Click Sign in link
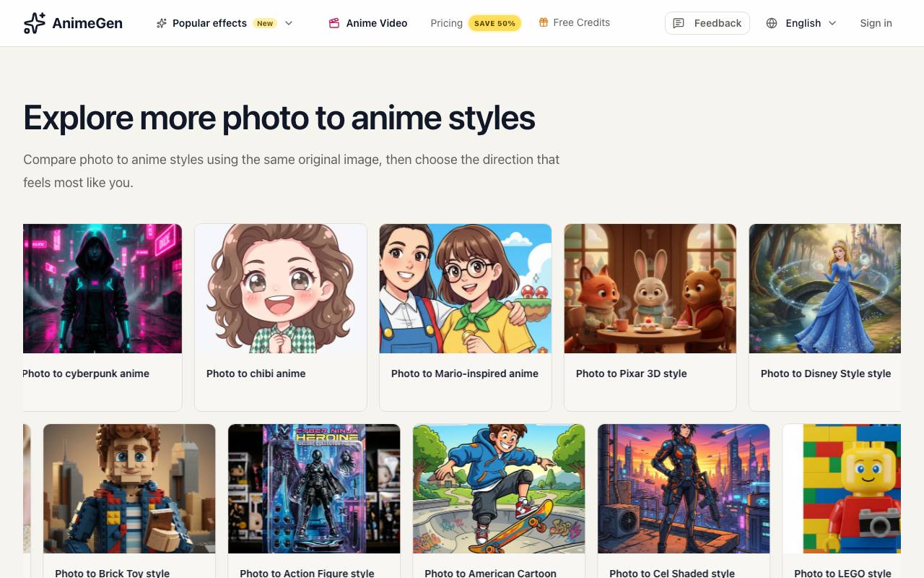 tap(876, 23)
